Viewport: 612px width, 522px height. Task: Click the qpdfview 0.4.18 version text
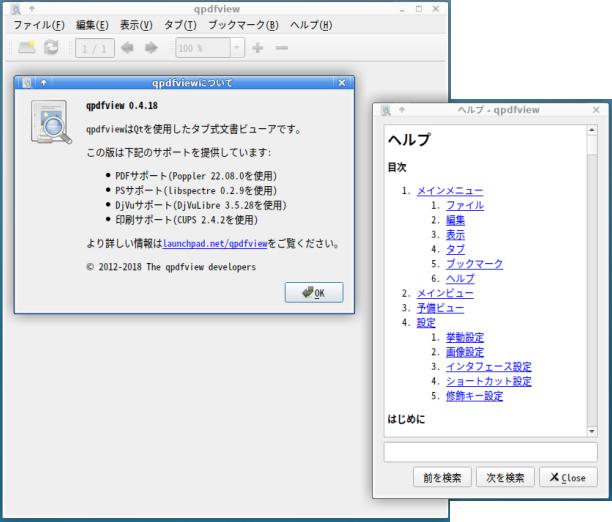point(122,105)
